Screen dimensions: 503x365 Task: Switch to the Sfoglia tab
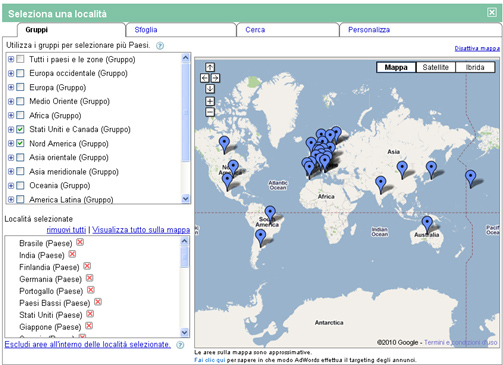tap(181, 30)
